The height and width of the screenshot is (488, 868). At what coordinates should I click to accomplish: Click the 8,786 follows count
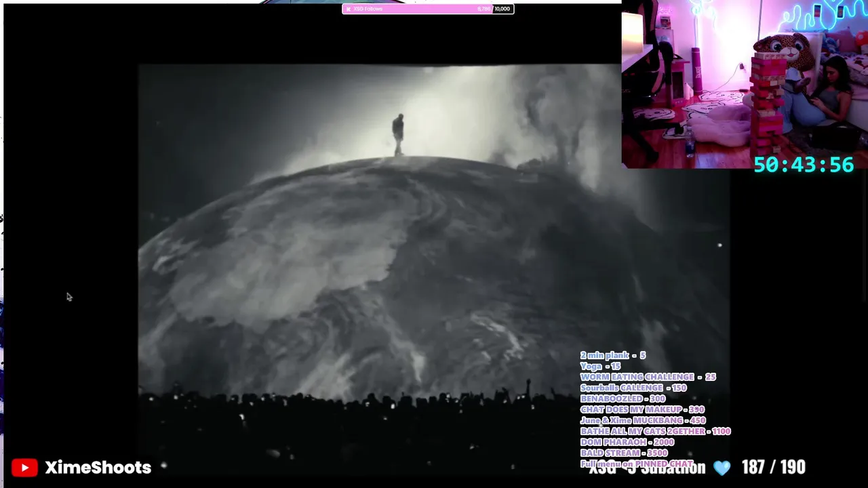coord(484,9)
